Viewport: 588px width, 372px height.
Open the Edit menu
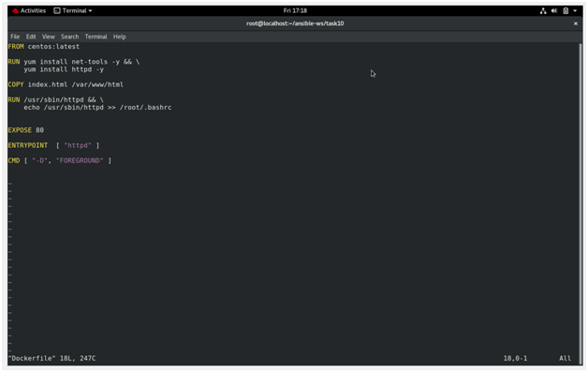(31, 37)
